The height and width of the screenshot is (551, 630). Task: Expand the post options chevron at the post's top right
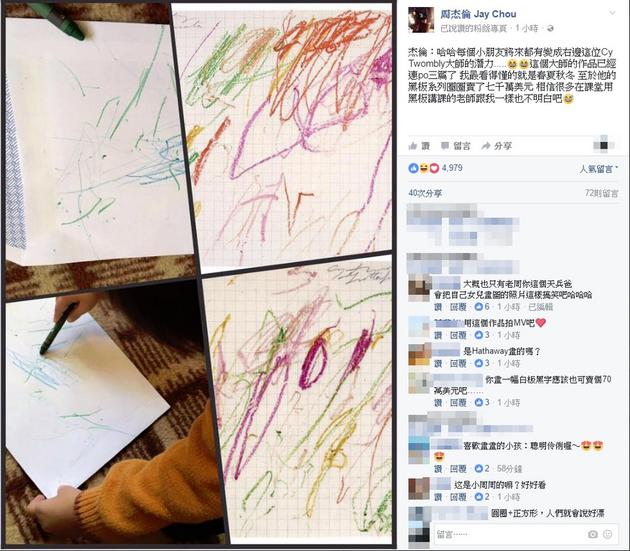pos(612,13)
